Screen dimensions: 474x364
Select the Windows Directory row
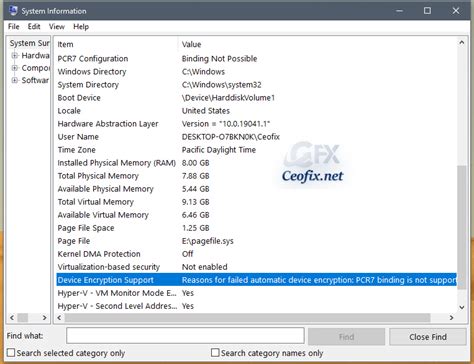point(257,72)
